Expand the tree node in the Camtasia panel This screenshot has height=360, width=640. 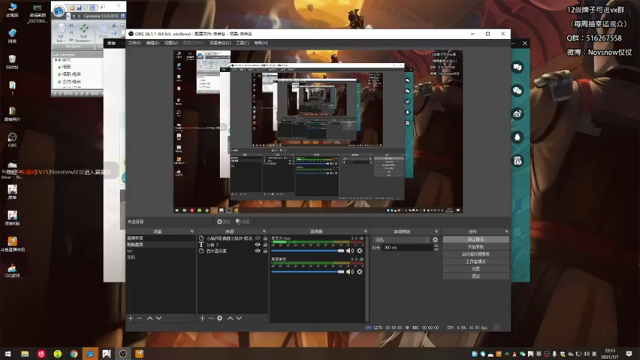coord(57,60)
